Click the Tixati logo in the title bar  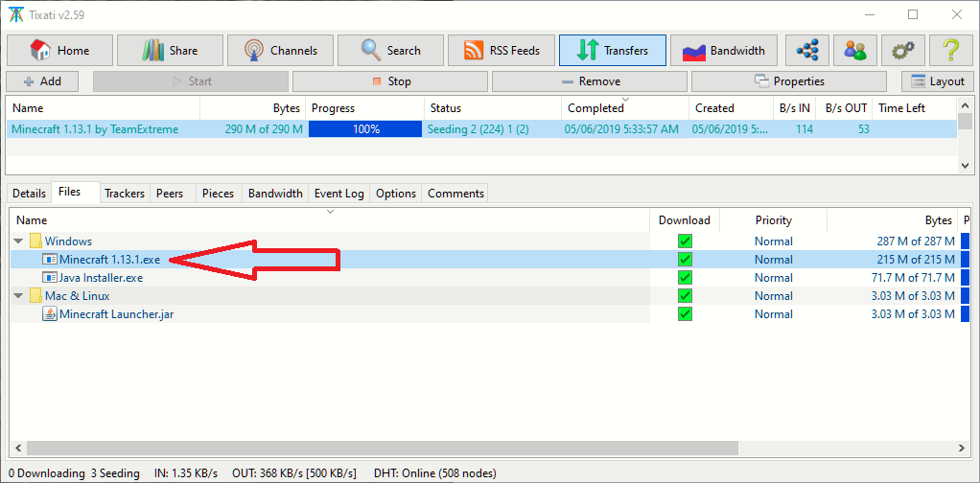(15, 14)
